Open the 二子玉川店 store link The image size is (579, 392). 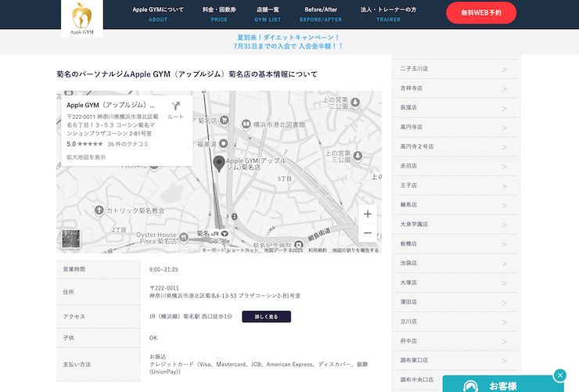tap(456, 69)
